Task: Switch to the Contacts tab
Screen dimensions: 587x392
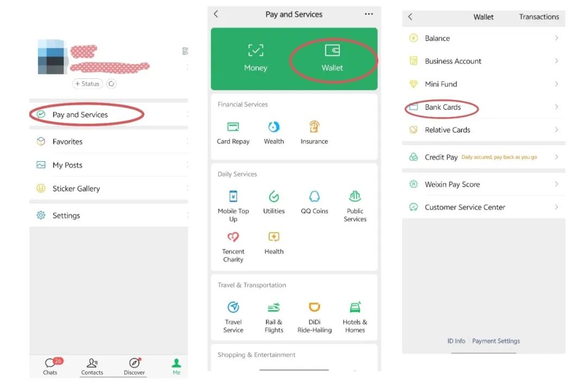Action: point(92,366)
